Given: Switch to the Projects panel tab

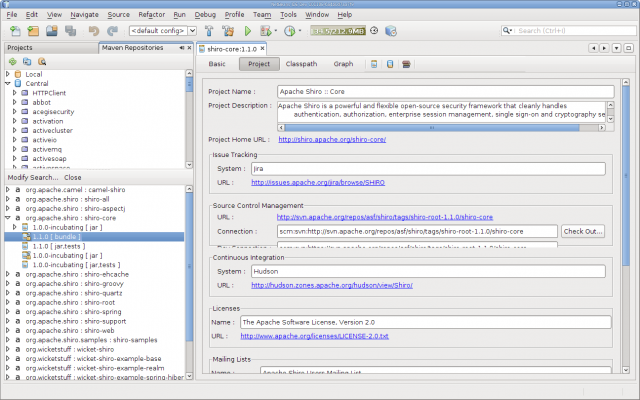Looking at the screenshot, I should pyautogui.click(x=20, y=47).
